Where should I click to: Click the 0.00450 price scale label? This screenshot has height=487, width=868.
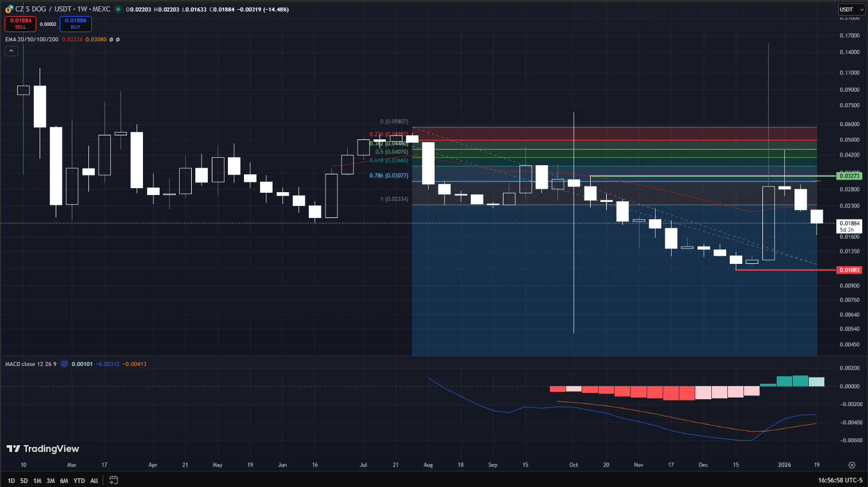coord(850,344)
